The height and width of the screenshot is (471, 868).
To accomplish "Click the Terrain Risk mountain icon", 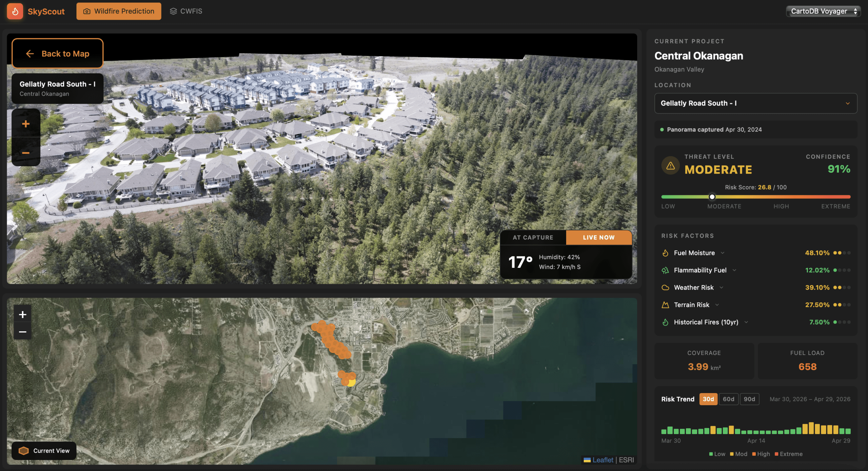I will pyautogui.click(x=665, y=305).
